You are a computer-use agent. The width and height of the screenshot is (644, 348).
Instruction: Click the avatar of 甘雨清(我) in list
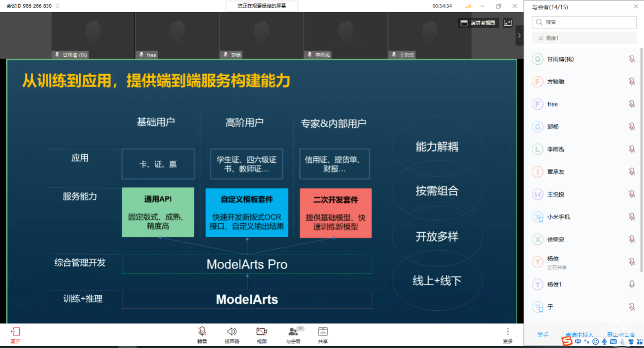click(x=537, y=59)
